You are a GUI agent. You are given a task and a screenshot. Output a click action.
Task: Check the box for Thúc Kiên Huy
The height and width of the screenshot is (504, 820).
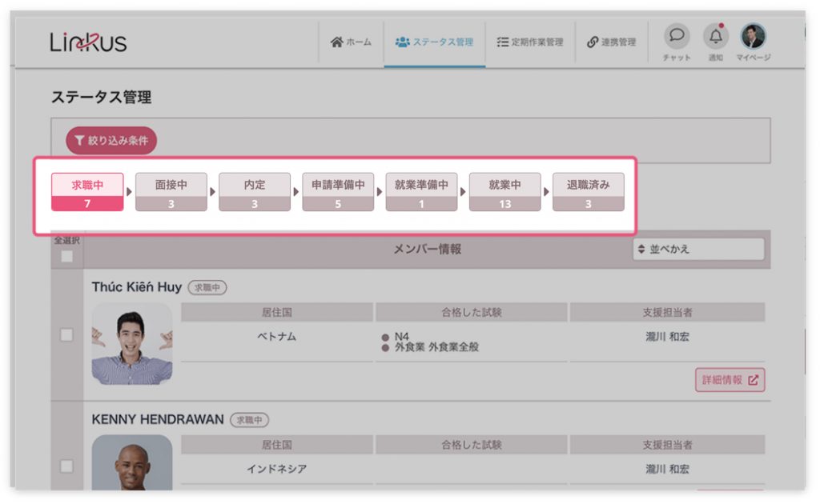[66, 335]
